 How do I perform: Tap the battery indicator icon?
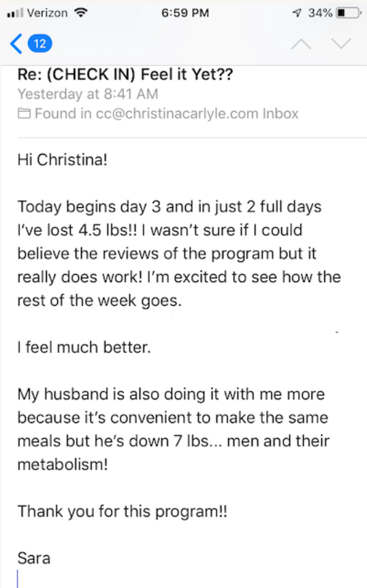349,13
